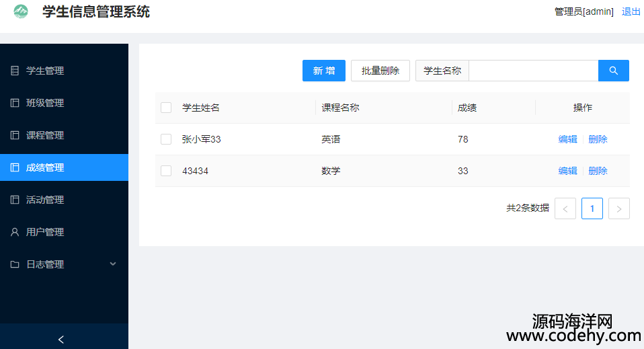Expand the 日志管理 submenu chevron
The width and height of the screenshot is (644, 349).
(113, 264)
